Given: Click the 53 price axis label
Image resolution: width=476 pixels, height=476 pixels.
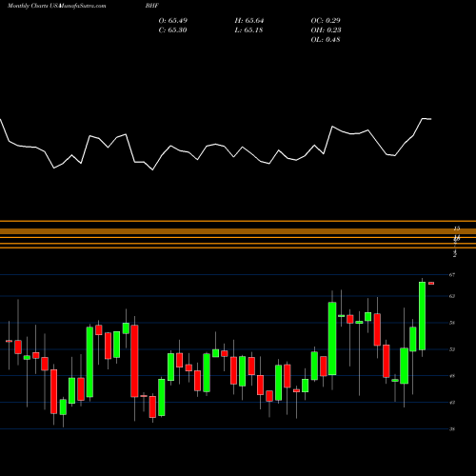Looking at the screenshot, I should (x=452, y=349).
